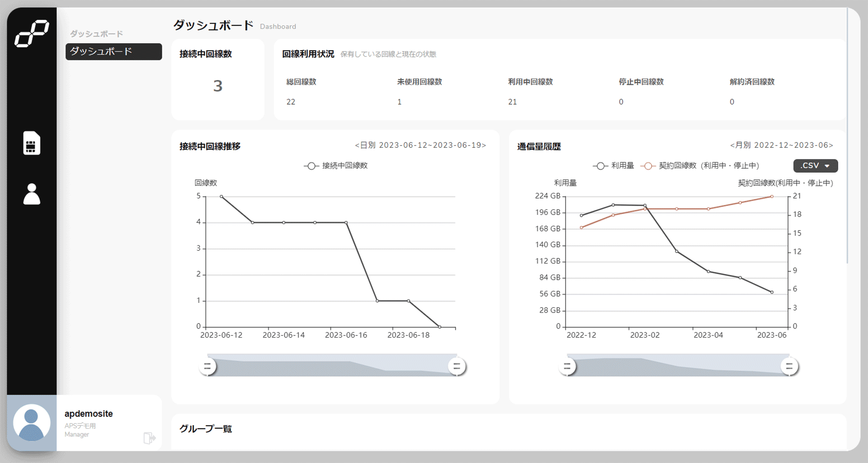This screenshot has width=868, height=463.
Task: Click the 2023-06-12 data point at 5
Action: (x=221, y=197)
